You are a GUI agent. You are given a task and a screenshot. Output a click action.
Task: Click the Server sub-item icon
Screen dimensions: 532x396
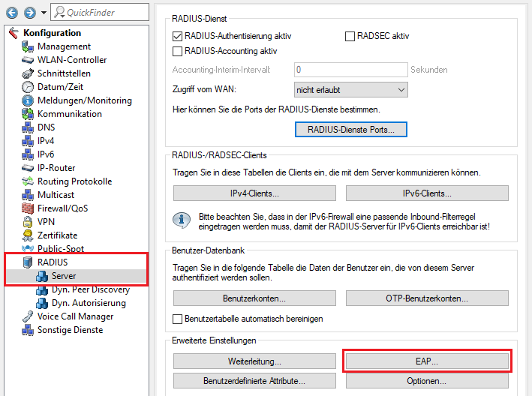[x=42, y=276]
